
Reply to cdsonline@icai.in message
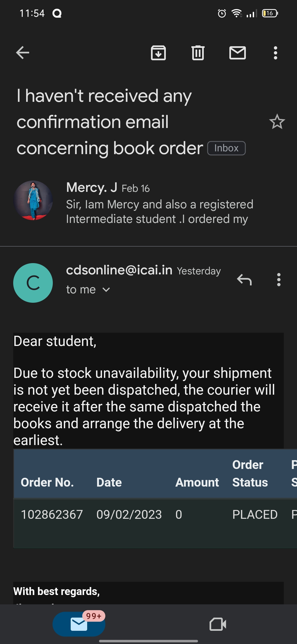point(244,280)
